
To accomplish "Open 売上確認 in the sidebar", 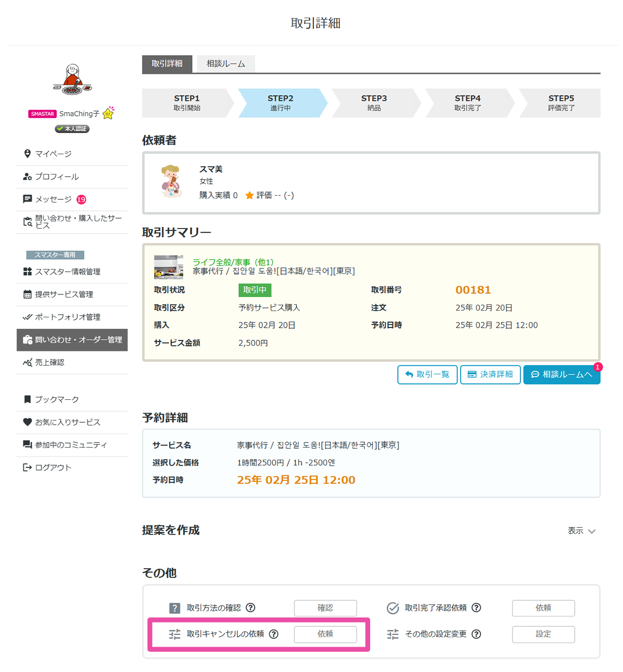I will tap(49, 362).
